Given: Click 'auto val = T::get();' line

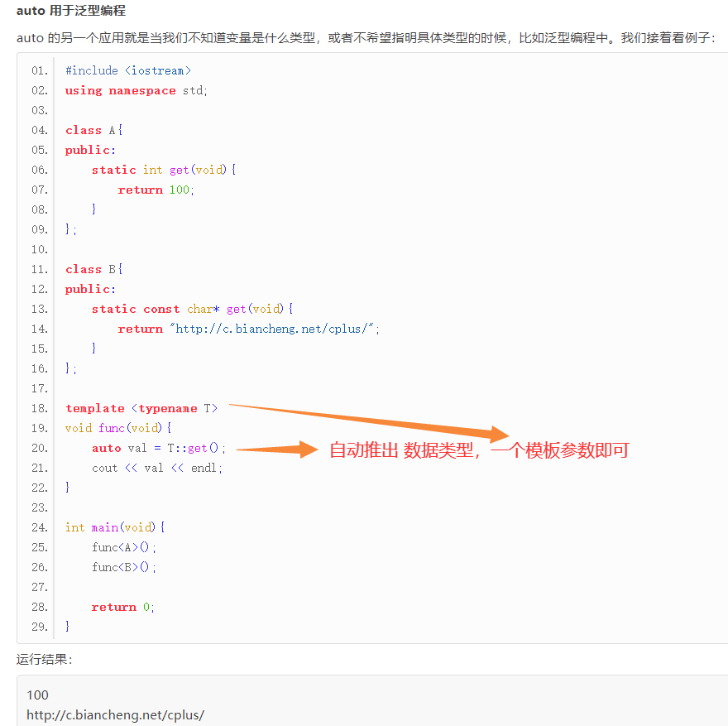Looking at the screenshot, I should [x=158, y=448].
